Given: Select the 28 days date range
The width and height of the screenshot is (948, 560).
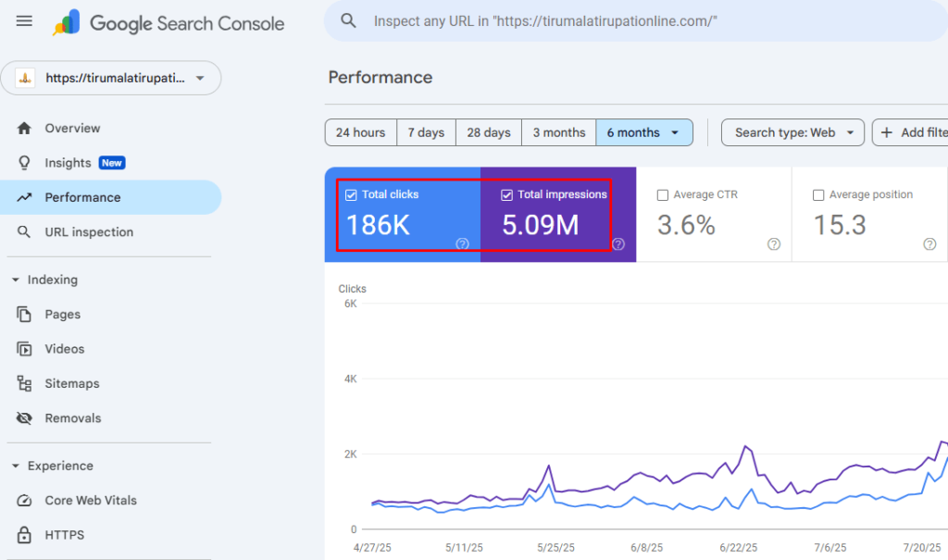Looking at the screenshot, I should click(x=488, y=132).
